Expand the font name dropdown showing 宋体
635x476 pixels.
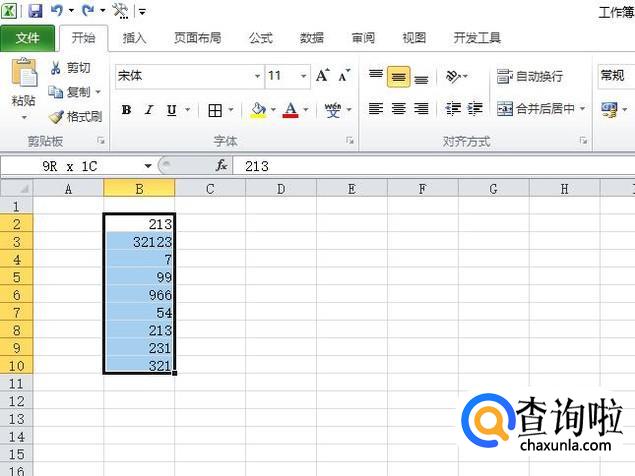click(x=256, y=76)
